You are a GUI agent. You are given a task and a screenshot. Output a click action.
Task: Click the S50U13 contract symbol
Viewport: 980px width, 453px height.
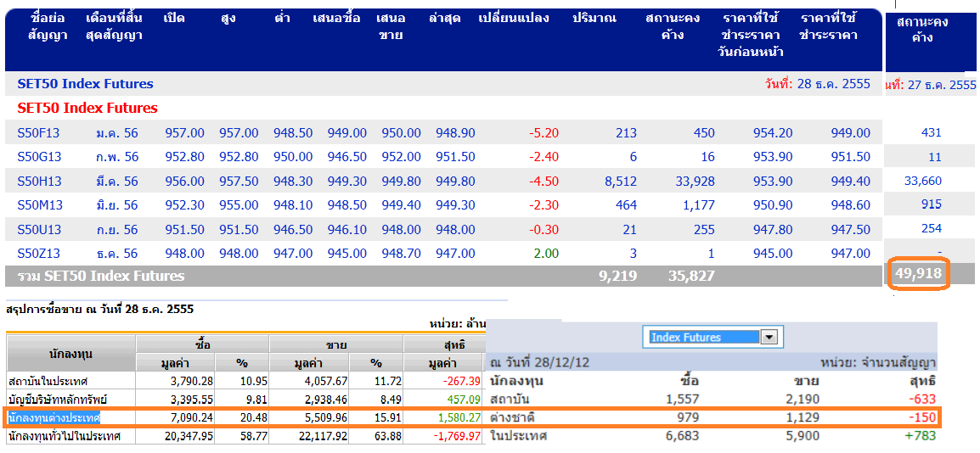39,230
